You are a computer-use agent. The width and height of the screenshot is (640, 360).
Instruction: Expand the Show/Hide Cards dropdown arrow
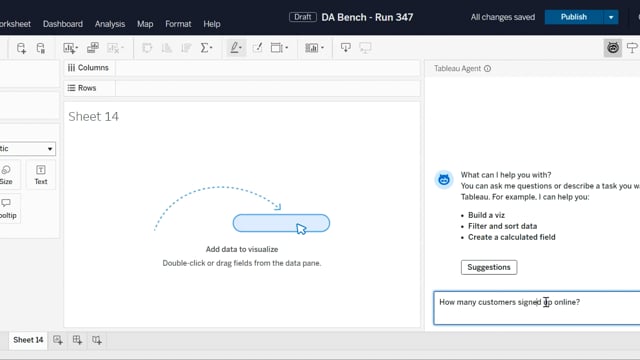click(322, 48)
